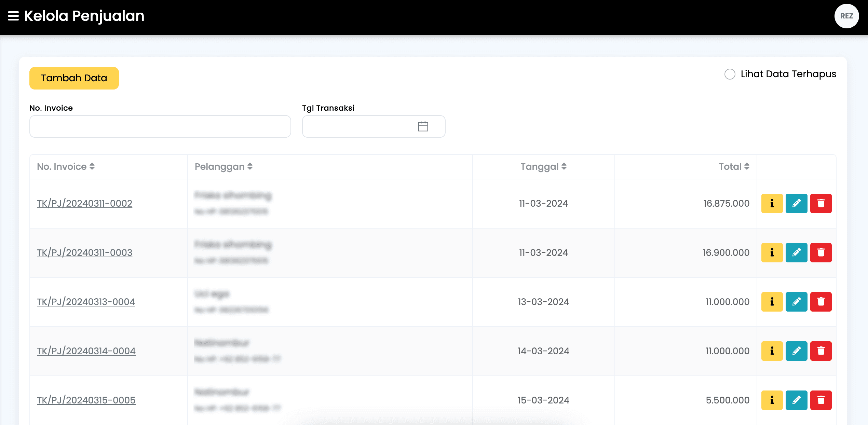Open info icon for invoice TK/PJ/20240314-0004
Viewport: 868px width, 425px height.
[x=772, y=351]
